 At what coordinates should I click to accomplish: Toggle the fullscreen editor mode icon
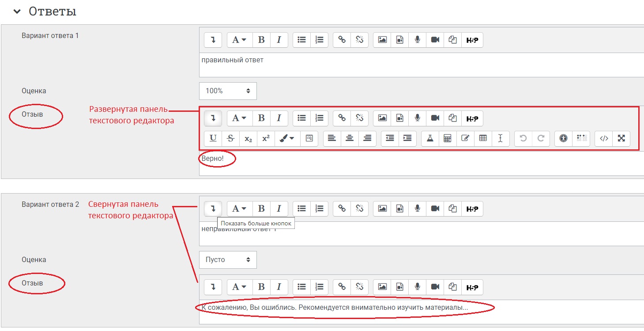coord(621,138)
